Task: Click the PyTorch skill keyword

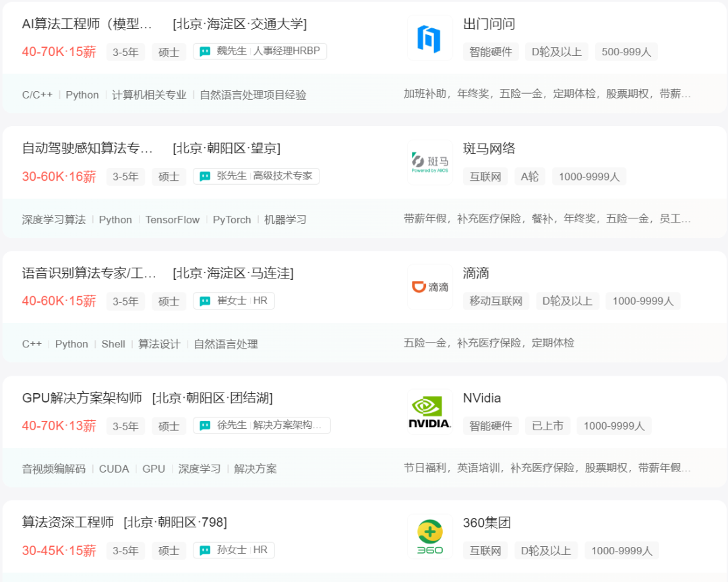Action: (x=232, y=220)
